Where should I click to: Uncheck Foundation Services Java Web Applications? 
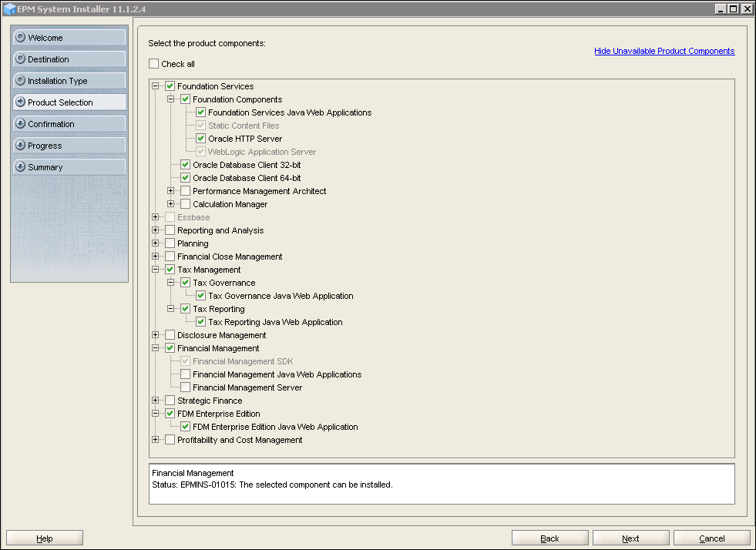(x=200, y=112)
